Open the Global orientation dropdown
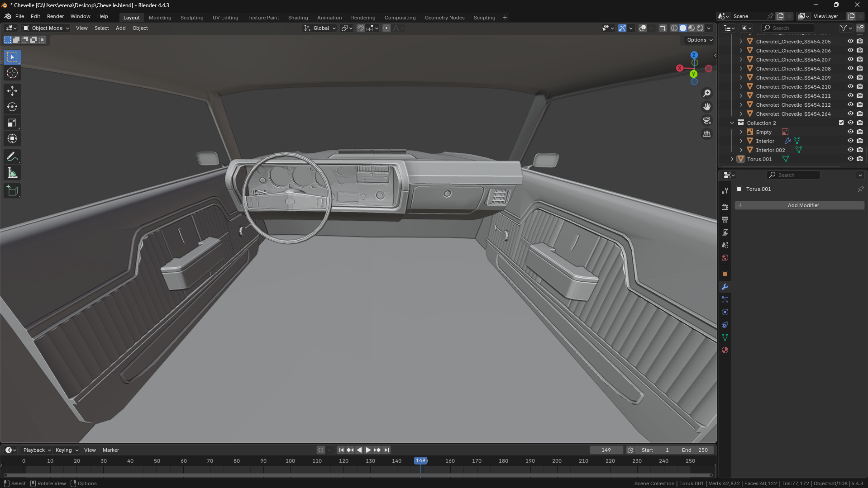Image resolution: width=868 pixels, height=488 pixels. [x=320, y=28]
